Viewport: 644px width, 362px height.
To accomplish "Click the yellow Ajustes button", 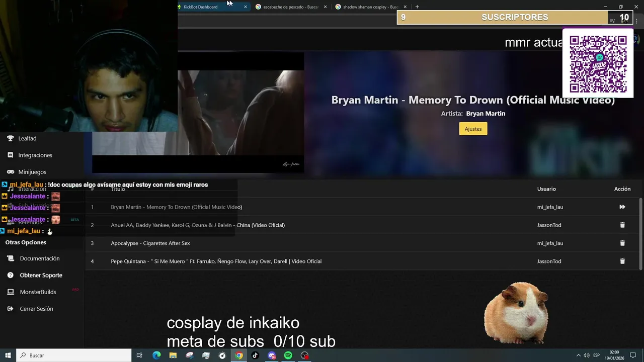I will [x=473, y=129].
